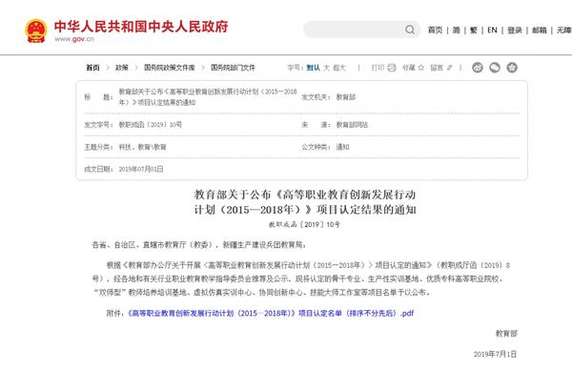Screen dimensions: 572x392
Task: Go to 国务院政策文件库 breadcrumb
Action: click(170, 68)
